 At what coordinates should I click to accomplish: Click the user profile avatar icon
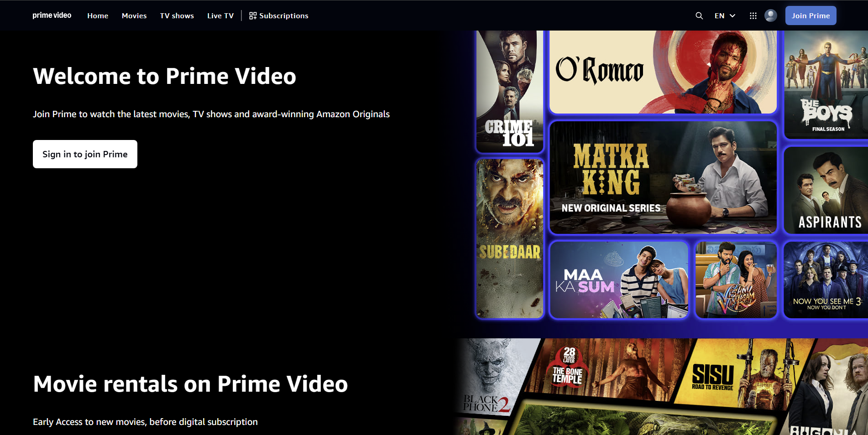770,16
